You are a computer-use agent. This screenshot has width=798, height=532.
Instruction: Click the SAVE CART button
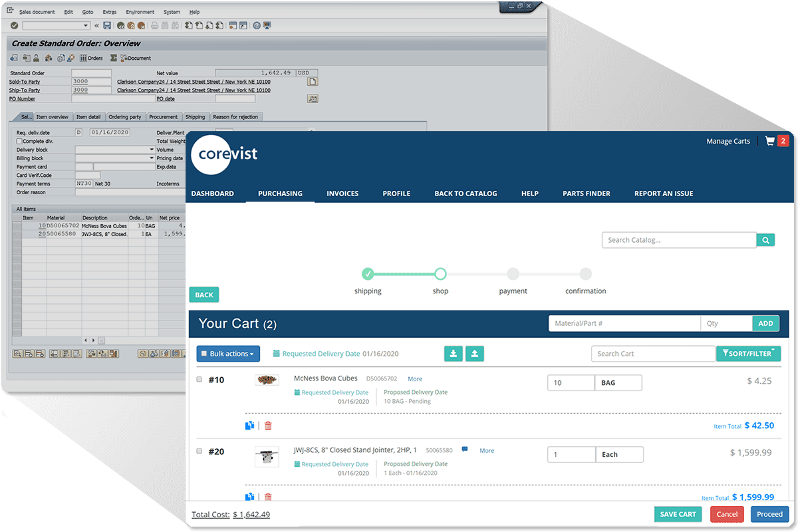(678, 514)
